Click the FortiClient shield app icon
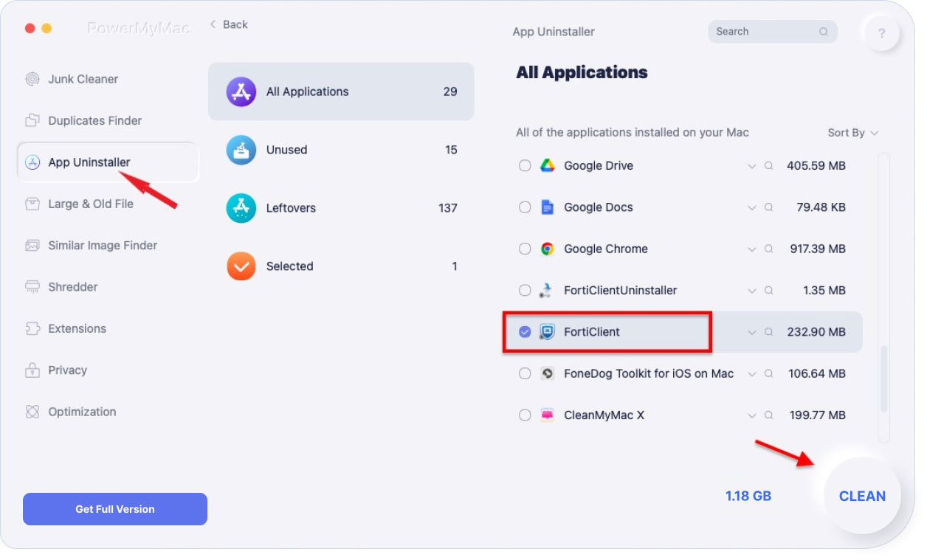 (x=547, y=332)
